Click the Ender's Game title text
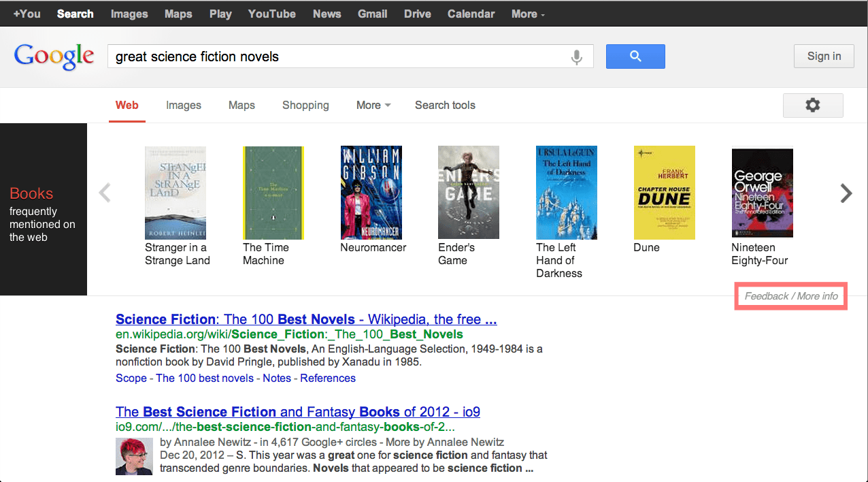The width and height of the screenshot is (868, 482). coord(456,254)
